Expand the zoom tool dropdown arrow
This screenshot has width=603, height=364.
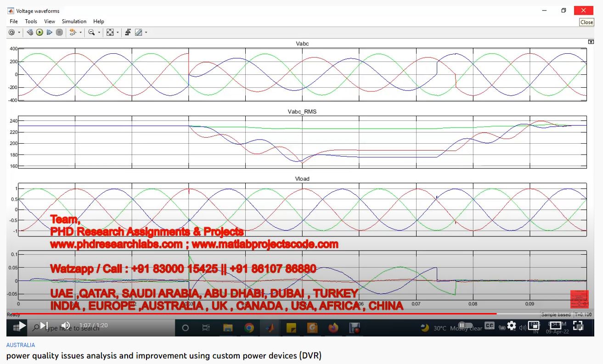point(99,32)
